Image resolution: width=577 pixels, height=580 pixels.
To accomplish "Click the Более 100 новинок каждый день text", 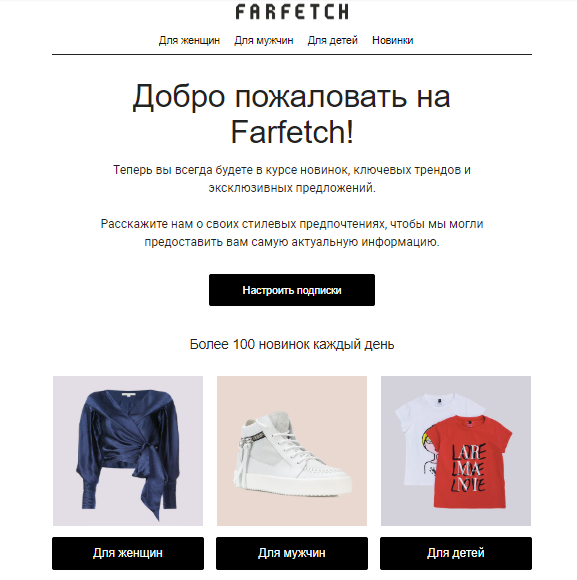I will point(292,344).
